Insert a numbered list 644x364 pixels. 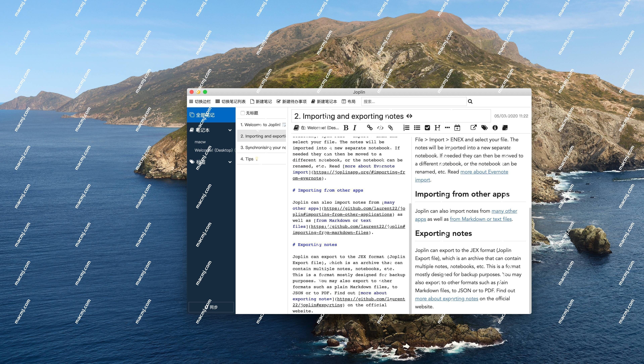(406, 128)
